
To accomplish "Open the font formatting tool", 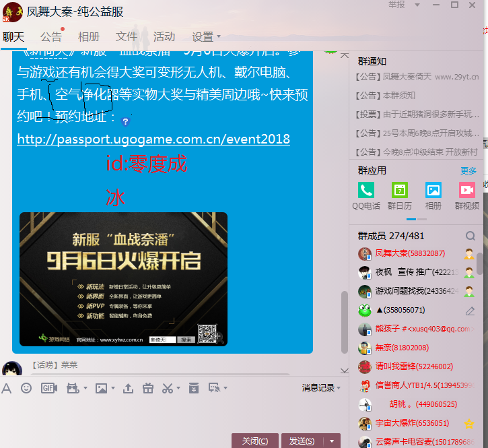I will pyautogui.click(x=7, y=388).
